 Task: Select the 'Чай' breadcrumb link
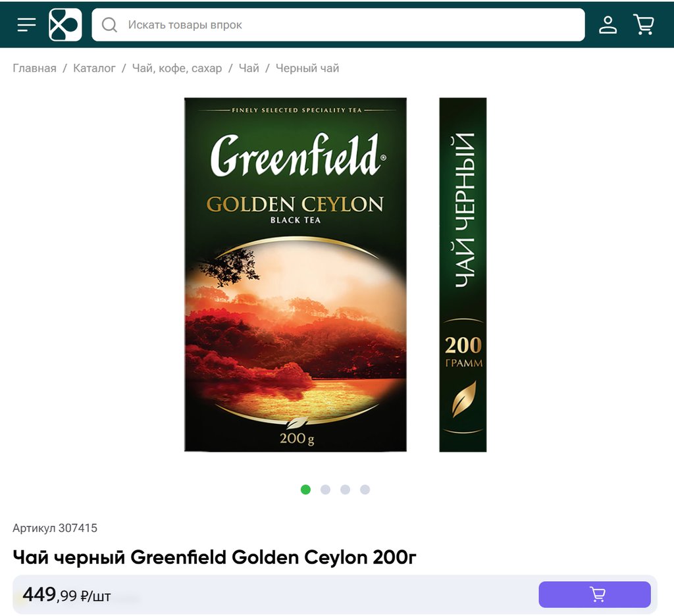point(249,68)
